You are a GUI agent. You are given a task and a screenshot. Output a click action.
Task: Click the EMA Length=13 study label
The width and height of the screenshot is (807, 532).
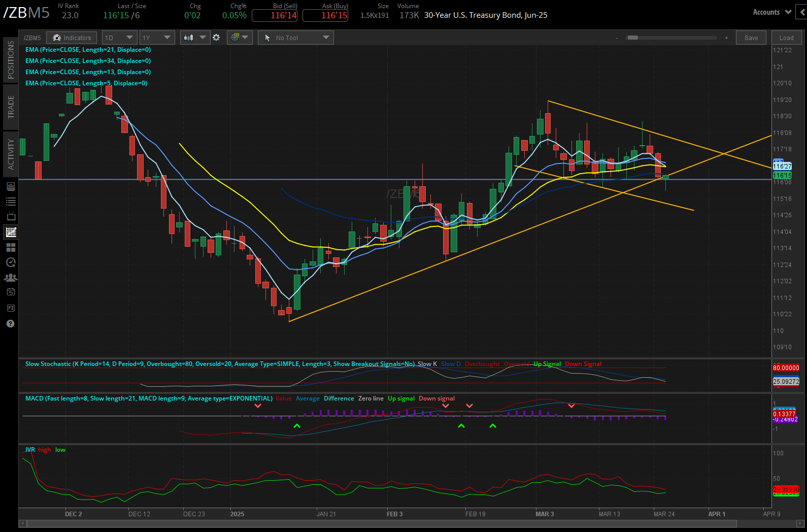[88, 72]
